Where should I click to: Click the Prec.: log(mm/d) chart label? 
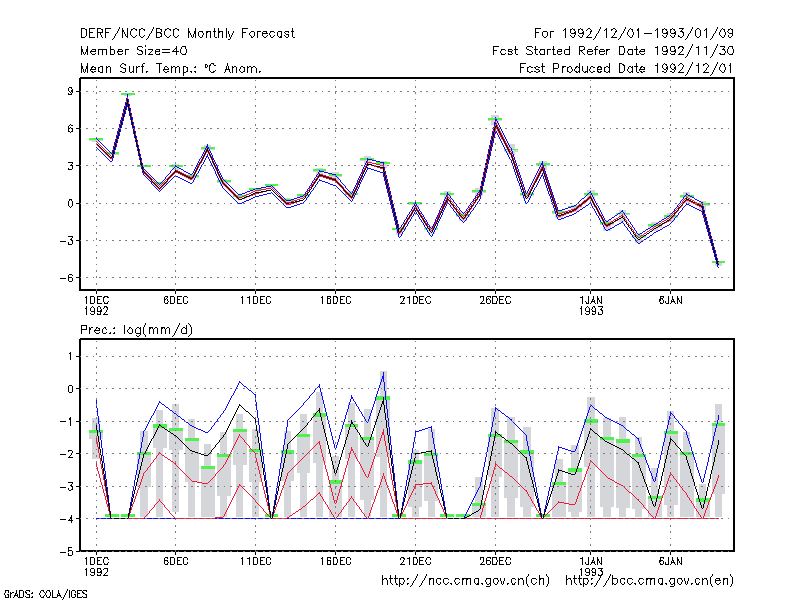click(x=136, y=330)
